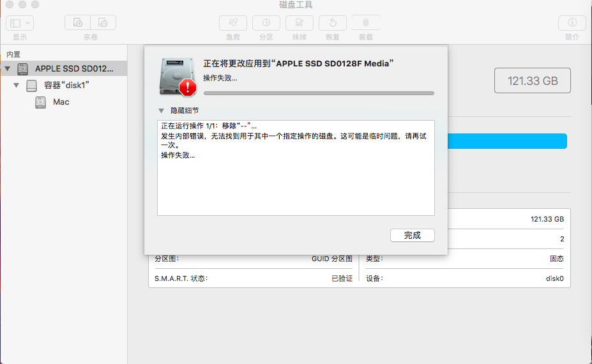Click the First Aid (急救) toolbar icon

(232, 23)
